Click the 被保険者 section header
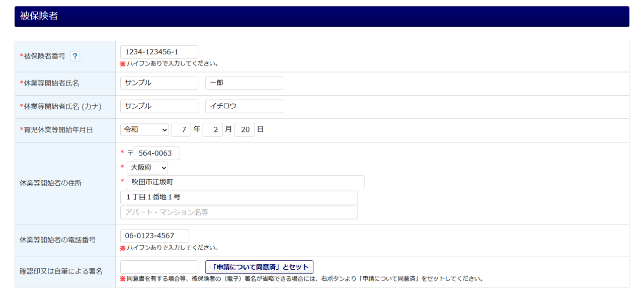This screenshot has height=295, width=644. 322,17
